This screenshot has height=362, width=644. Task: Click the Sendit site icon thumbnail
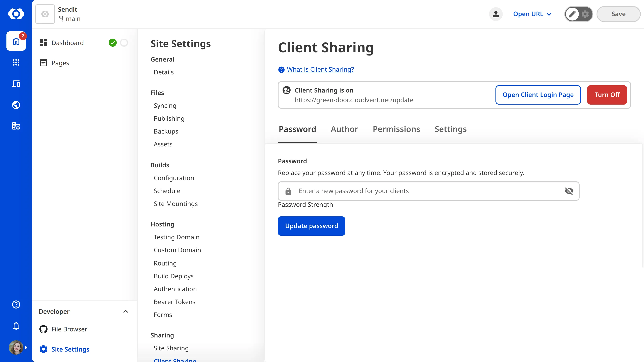point(45,14)
